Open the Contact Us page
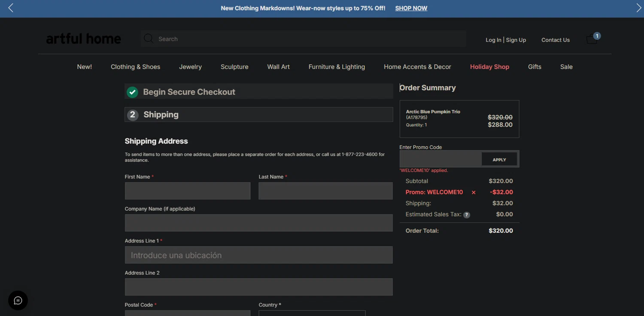This screenshot has width=644, height=316. (555, 40)
